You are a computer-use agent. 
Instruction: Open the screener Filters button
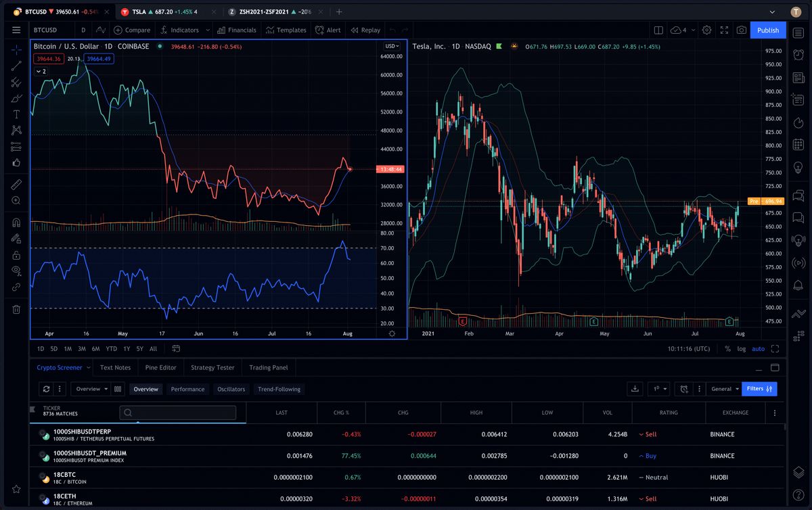759,389
